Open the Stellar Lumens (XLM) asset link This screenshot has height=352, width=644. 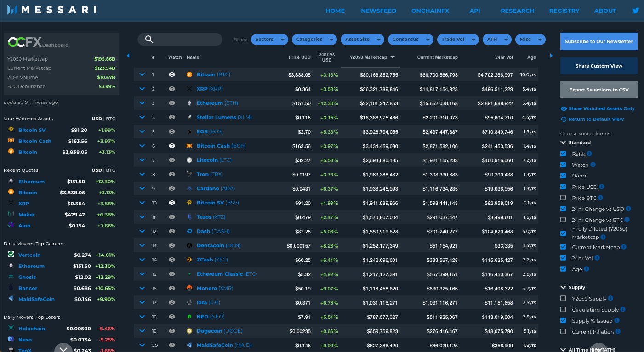(224, 117)
